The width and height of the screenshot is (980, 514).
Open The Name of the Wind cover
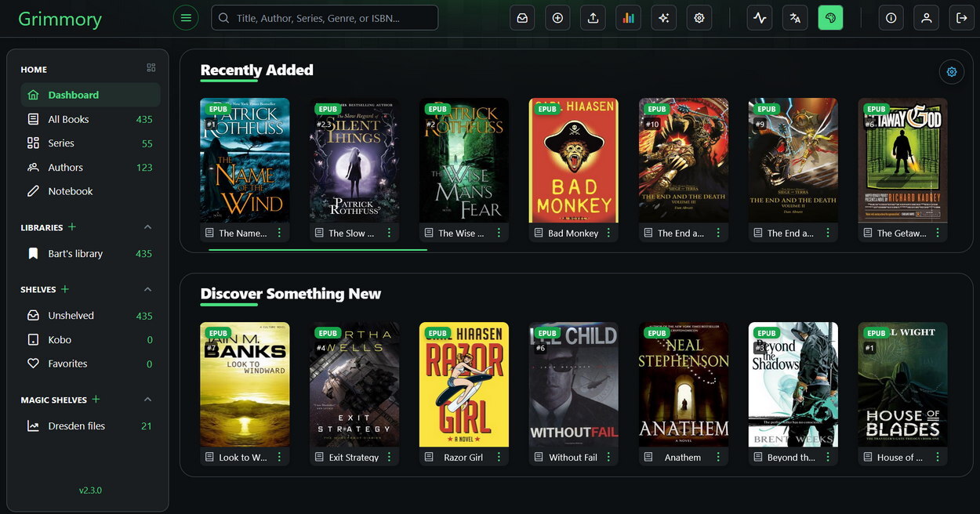pos(245,160)
